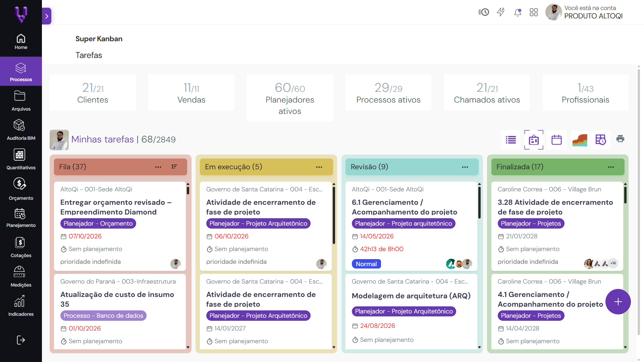
Task: Open Indicadores module
Action: 21,306
